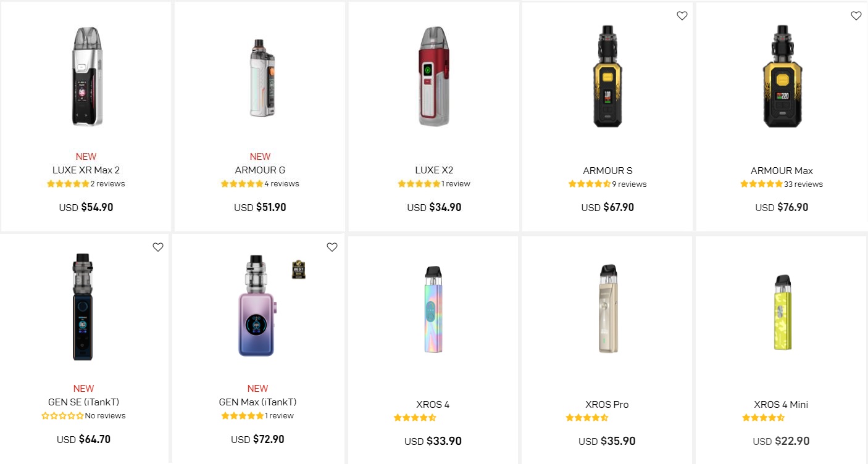Click the star rating under XROS 4
The image size is (868, 464).
pos(415,418)
